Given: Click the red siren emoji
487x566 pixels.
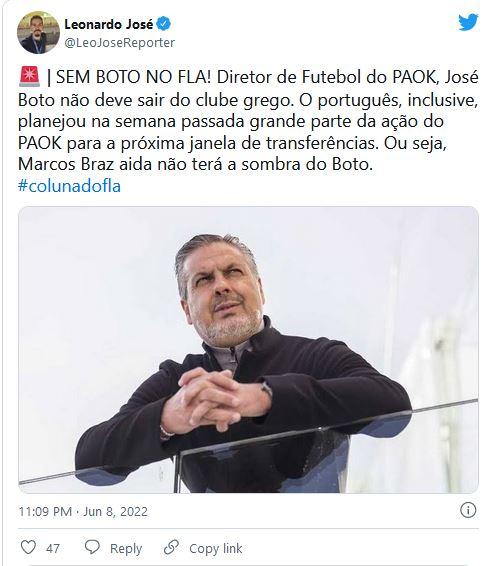Looking at the screenshot, I should 29,77.
